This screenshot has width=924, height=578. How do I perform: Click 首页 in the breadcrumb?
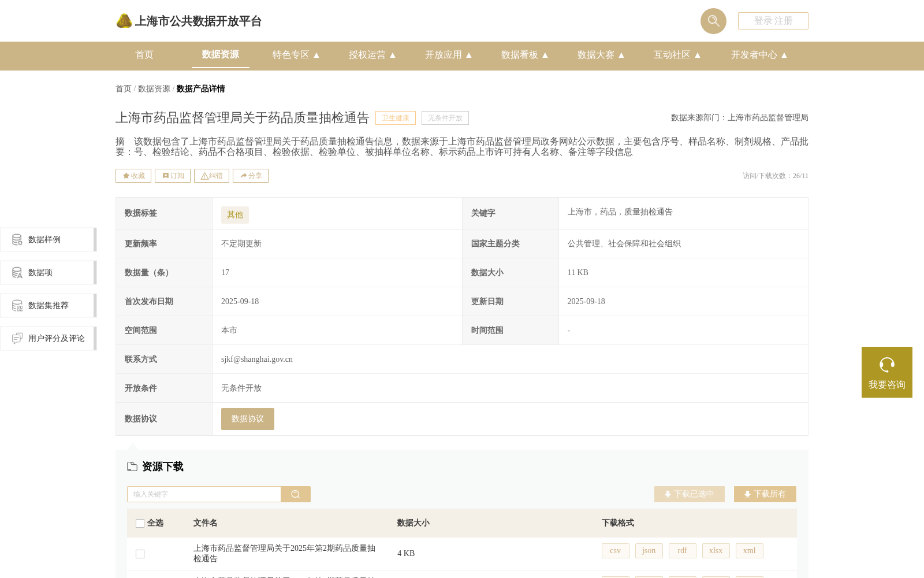[x=124, y=88]
